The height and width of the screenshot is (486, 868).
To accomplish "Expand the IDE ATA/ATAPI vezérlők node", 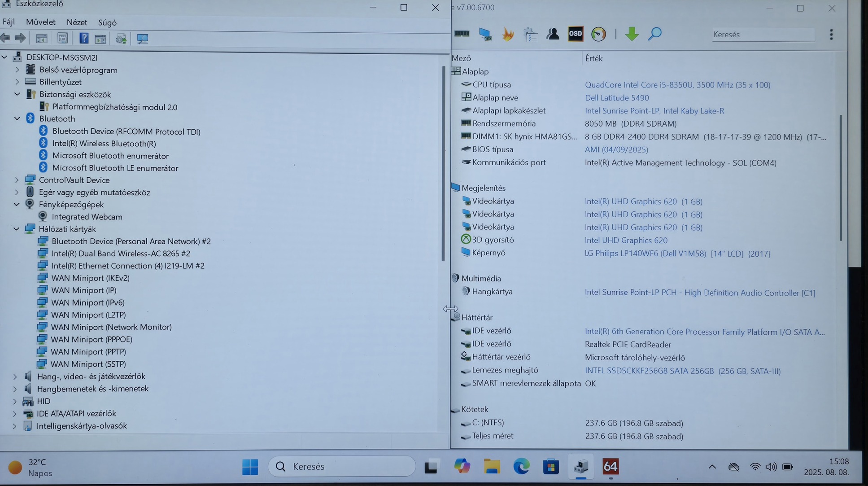I will (14, 413).
